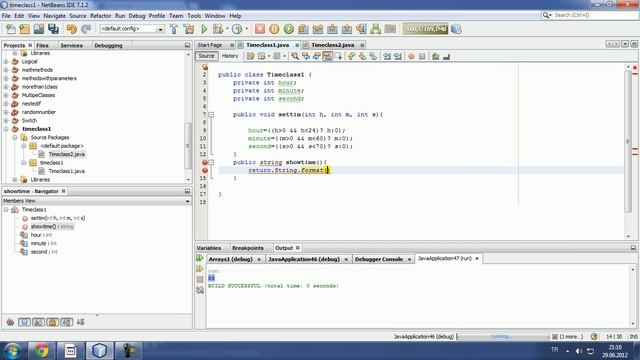Image resolution: width=640 pixels, height=360 pixels.
Task: Click the memory usage gauge in toolbar
Action: pyautogui.click(x=425, y=29)
